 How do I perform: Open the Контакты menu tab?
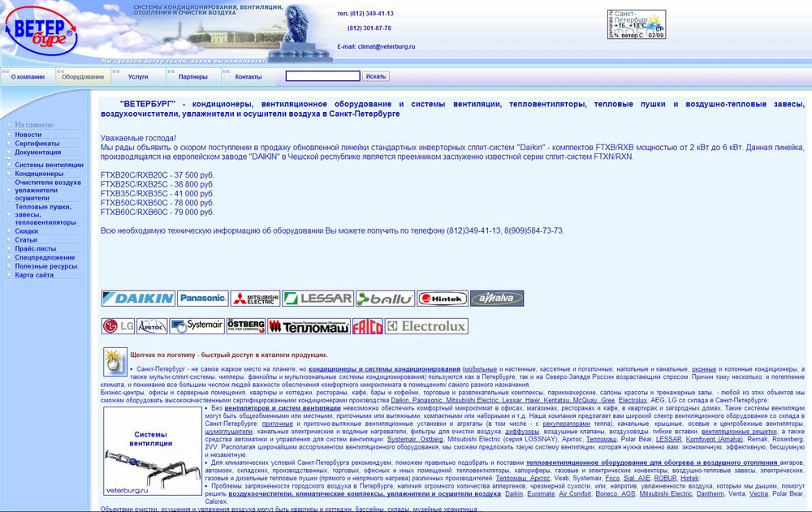[x=248, y=76]
